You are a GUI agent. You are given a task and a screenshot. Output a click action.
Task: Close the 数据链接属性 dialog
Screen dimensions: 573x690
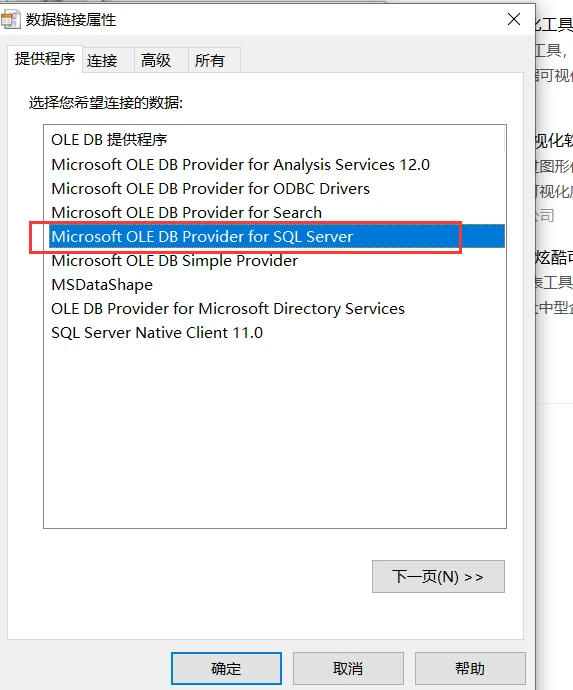[x=514, y=19]
